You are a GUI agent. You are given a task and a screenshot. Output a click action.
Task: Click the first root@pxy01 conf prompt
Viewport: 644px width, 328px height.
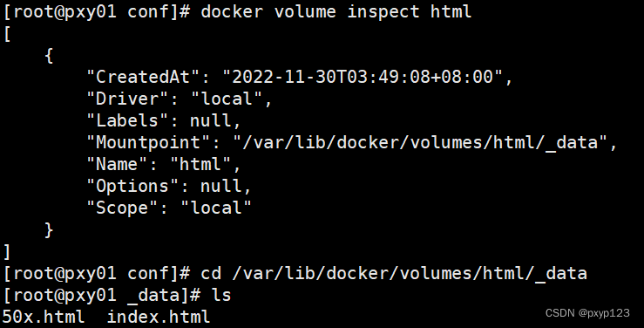pos(97,11)
